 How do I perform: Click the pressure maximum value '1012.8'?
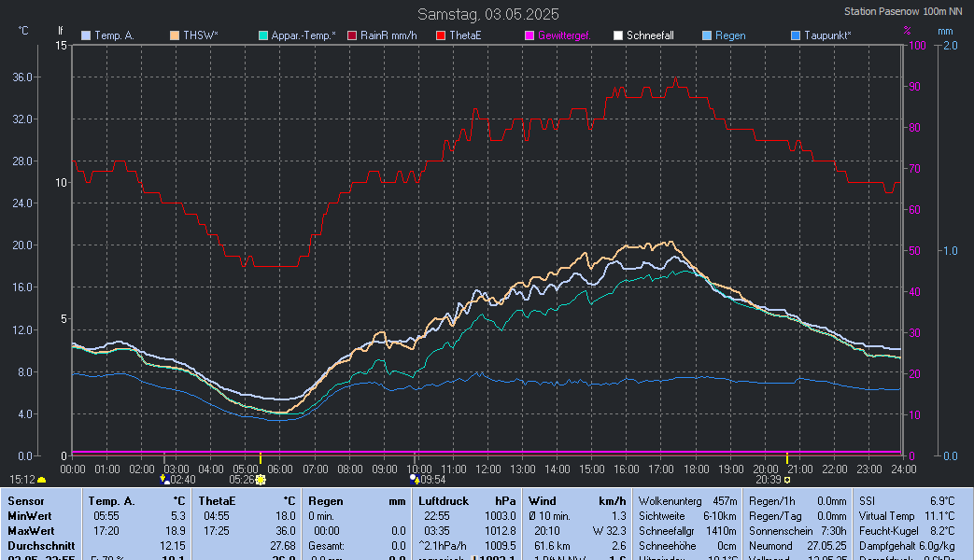[x=501, y=531]
